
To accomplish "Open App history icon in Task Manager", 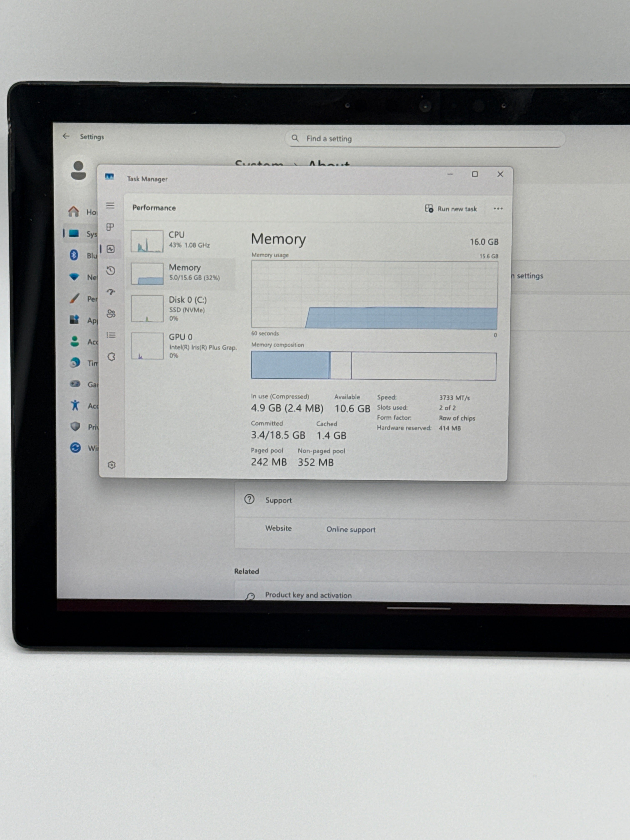I will tap(110, 270).
